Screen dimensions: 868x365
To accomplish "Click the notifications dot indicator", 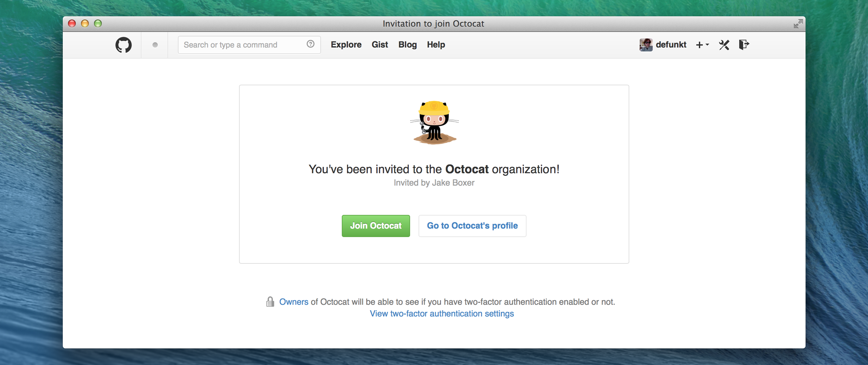I will click(x=155, y=45).
